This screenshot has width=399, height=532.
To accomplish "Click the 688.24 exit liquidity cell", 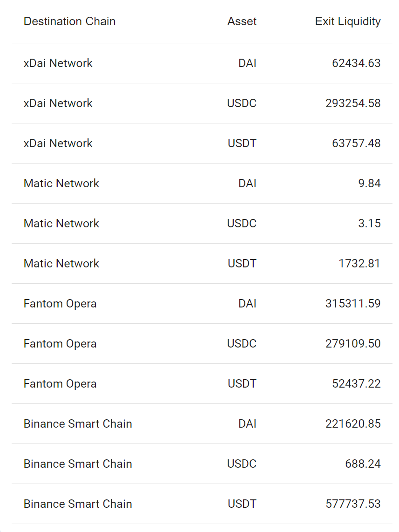I will tap(363, 464).
